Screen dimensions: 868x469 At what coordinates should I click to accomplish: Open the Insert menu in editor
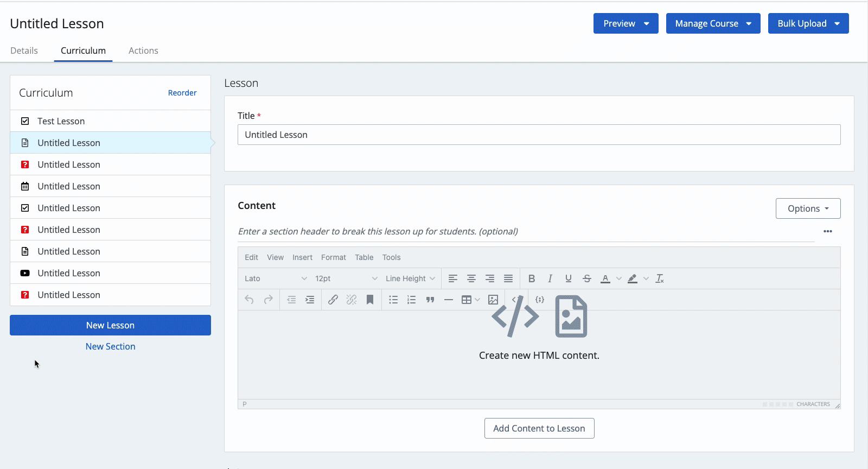pyautogui.click(x=302, y=257)
